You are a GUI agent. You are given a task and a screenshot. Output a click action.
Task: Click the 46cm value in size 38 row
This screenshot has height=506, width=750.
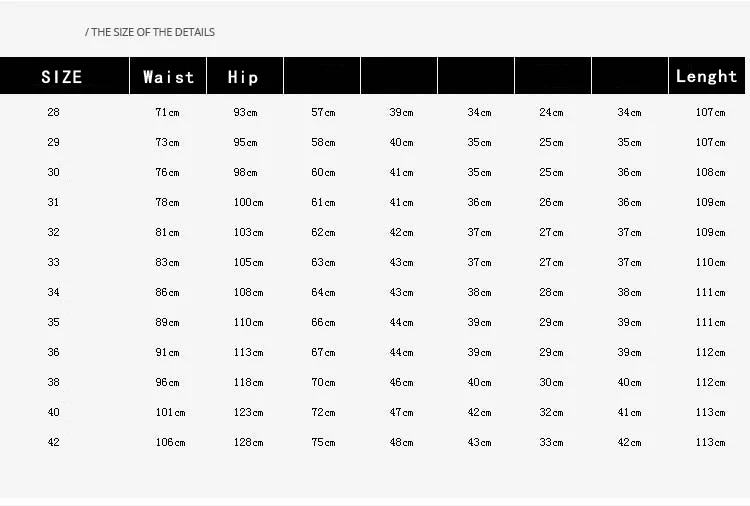(401, 382)
